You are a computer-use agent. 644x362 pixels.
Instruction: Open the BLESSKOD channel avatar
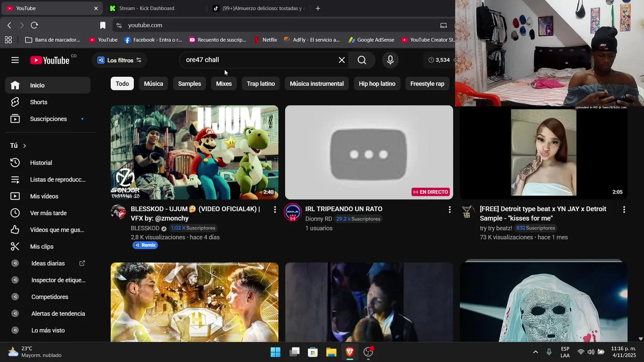pyautogui.click(x=119, y=212)
